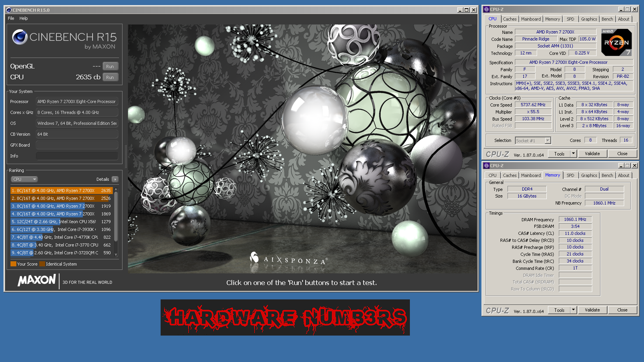Switch to CPU tab in top CPU-Z window
Screen dimensions: 644x362
tap(492, 19)
